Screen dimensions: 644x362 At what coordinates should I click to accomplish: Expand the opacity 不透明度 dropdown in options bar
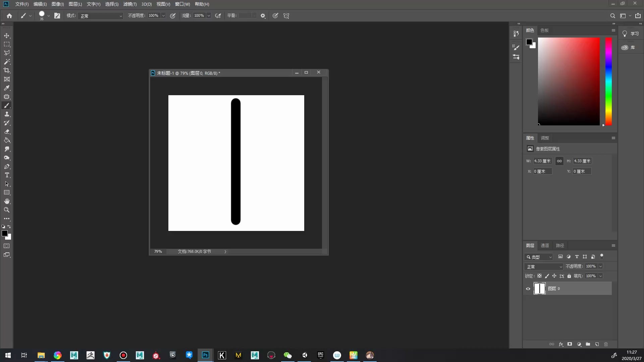pyautogui.click(x=163, y=16)
